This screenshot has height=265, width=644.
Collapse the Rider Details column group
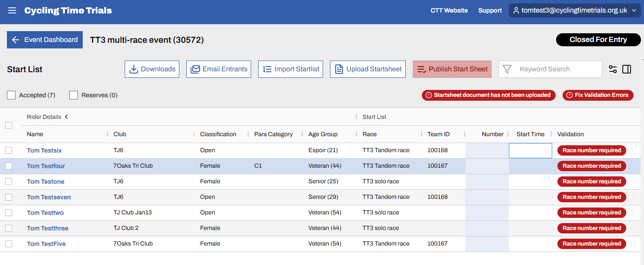click(x=67, y=117)
